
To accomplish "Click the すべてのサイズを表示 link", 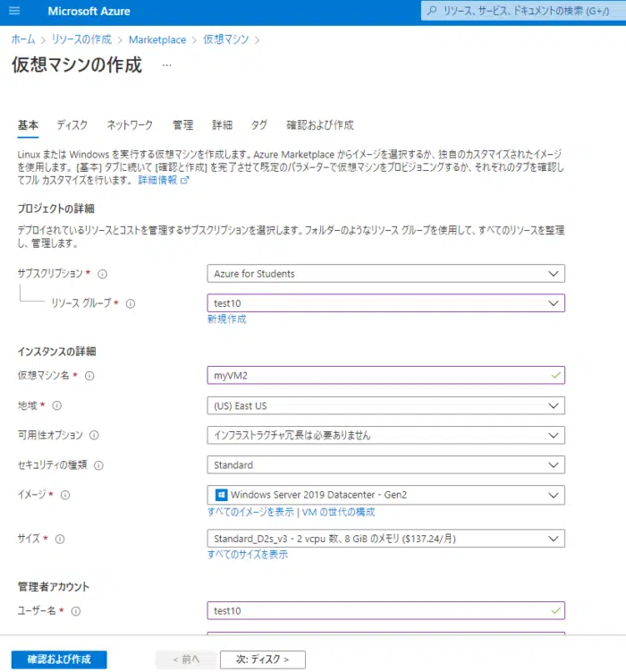I will [x=248, y=555].
